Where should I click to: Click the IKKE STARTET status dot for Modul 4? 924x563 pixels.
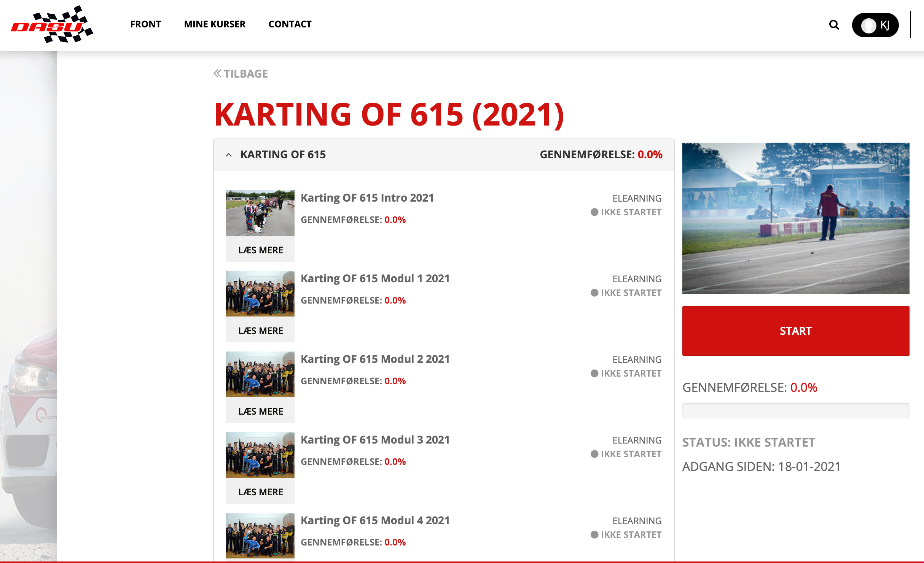(x=594, y=535)
